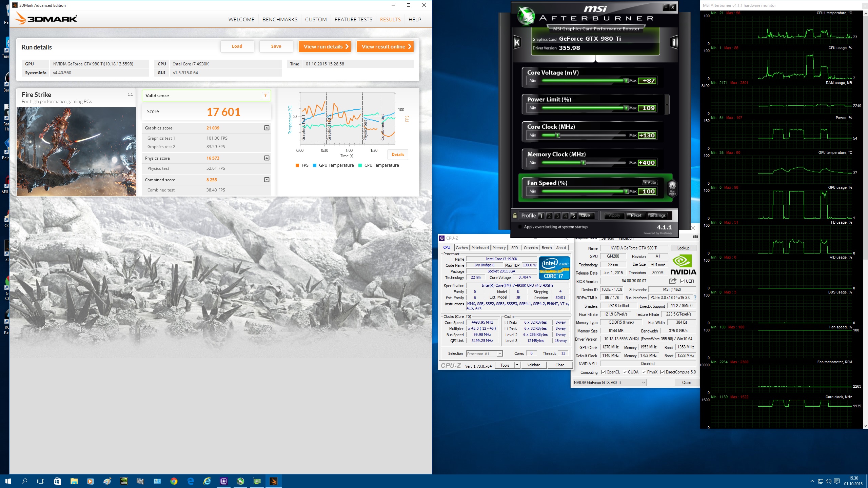Click the Fire Strike preview thumbnail
This screenshot has height=488, width=868.
click(76, 151)
